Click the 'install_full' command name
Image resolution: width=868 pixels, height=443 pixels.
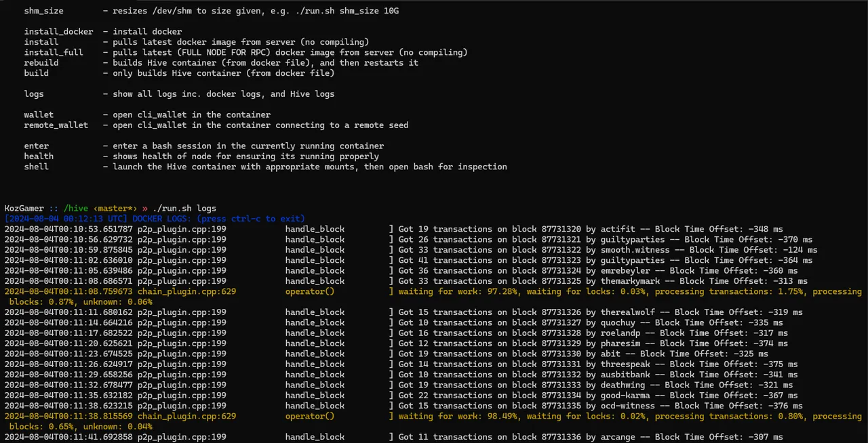(54, 52)
